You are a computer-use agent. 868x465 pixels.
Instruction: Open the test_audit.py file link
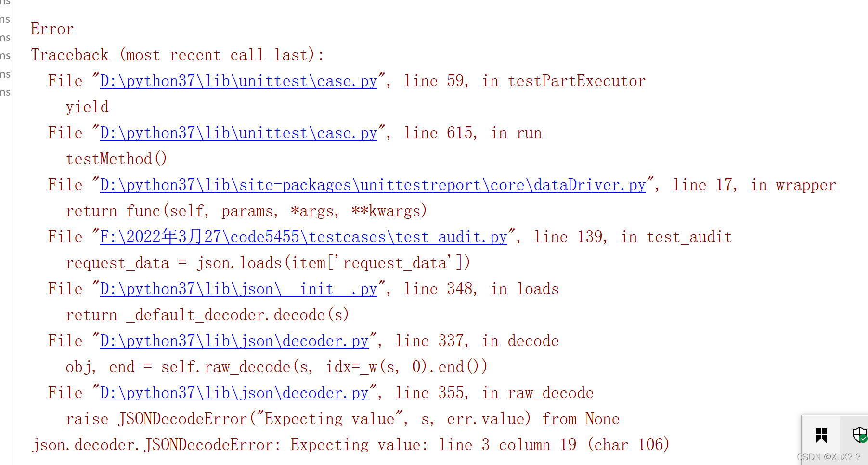[x=303, y=237]
